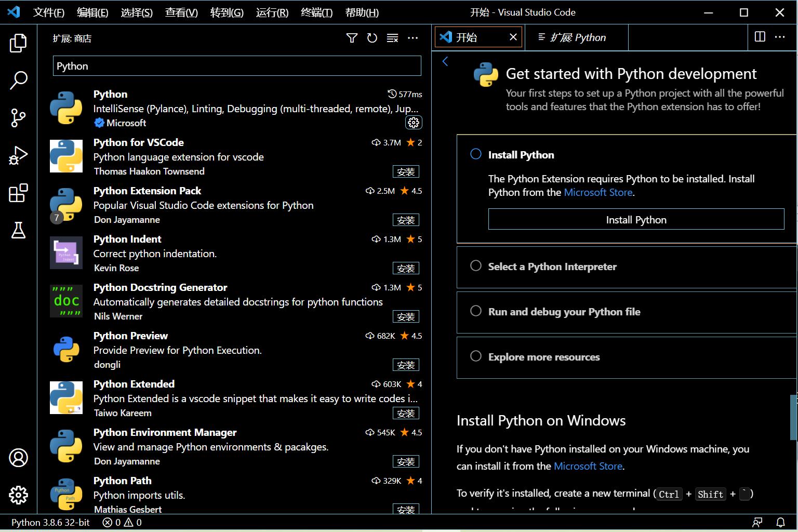Viewport: 798px width, 532px height.
Task: Clear extensions search results icon
Action: click(392, 38)
